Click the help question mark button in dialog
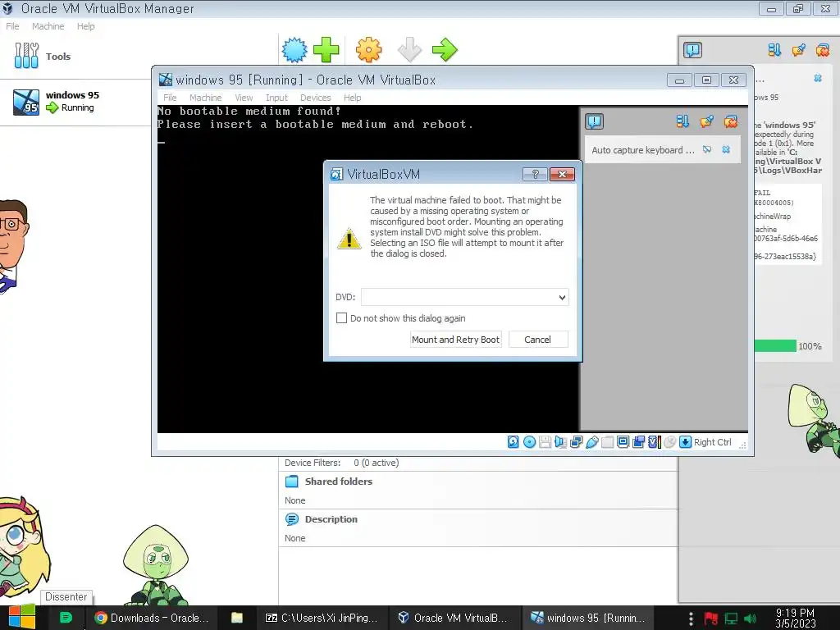840x630 pixels. (x=535, y=174)
